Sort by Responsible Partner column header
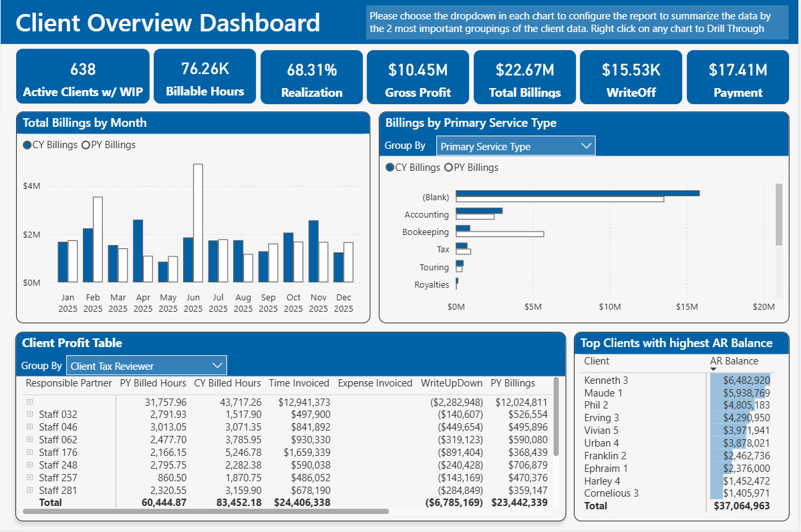The height and width of the screenshot is (532, 801). click(x=68, y=383)
